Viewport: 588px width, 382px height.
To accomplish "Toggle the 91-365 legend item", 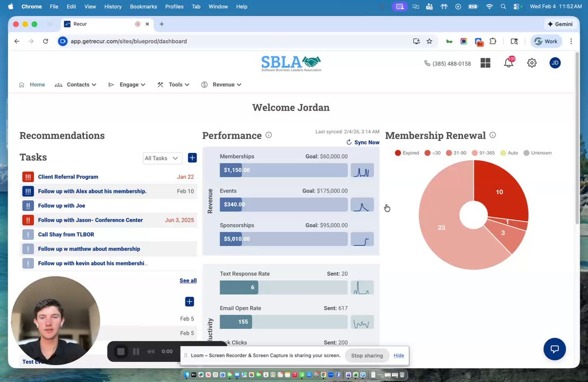I will pyautogui.click(x=483, y=153).
